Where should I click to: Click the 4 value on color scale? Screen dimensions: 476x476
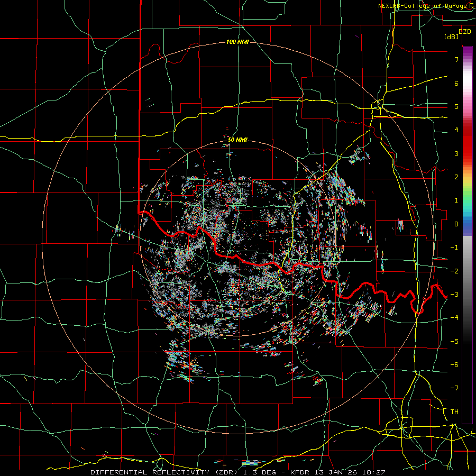456,130
